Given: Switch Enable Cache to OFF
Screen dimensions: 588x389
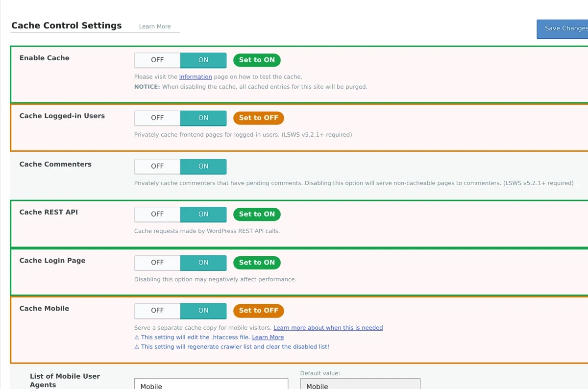Looking at the screenshot, I should click(157, 60).
